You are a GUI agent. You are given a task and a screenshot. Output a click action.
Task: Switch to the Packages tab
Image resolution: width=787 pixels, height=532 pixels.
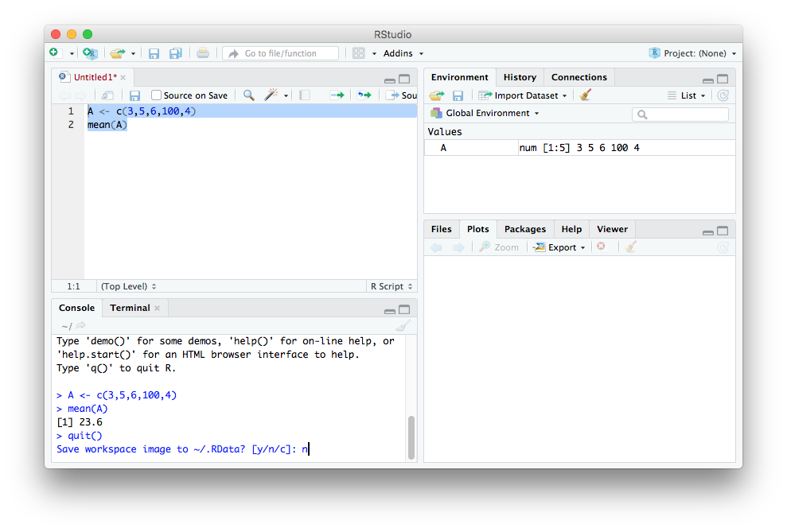[524, 229]
